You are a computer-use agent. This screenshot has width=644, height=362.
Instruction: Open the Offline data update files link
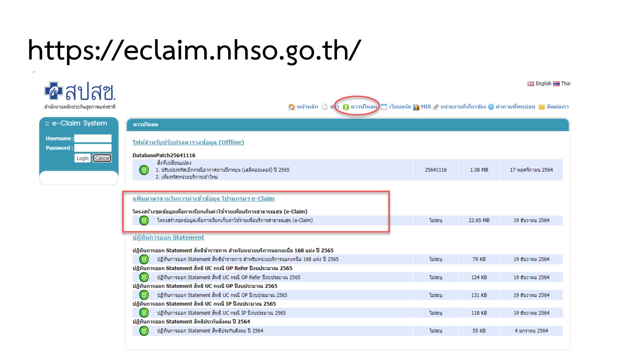[x=188, y=142]
